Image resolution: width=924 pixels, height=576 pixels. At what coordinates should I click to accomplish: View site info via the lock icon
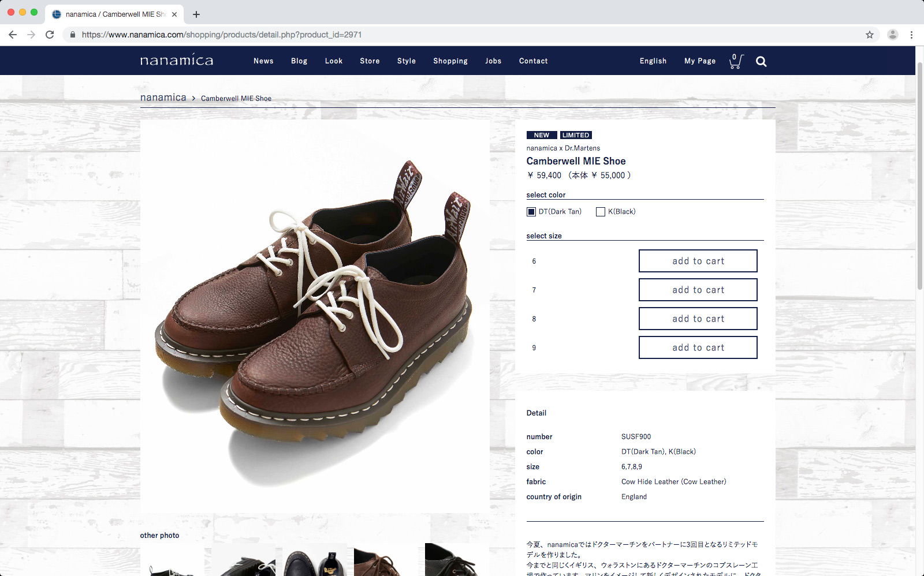tap(73, 35)
